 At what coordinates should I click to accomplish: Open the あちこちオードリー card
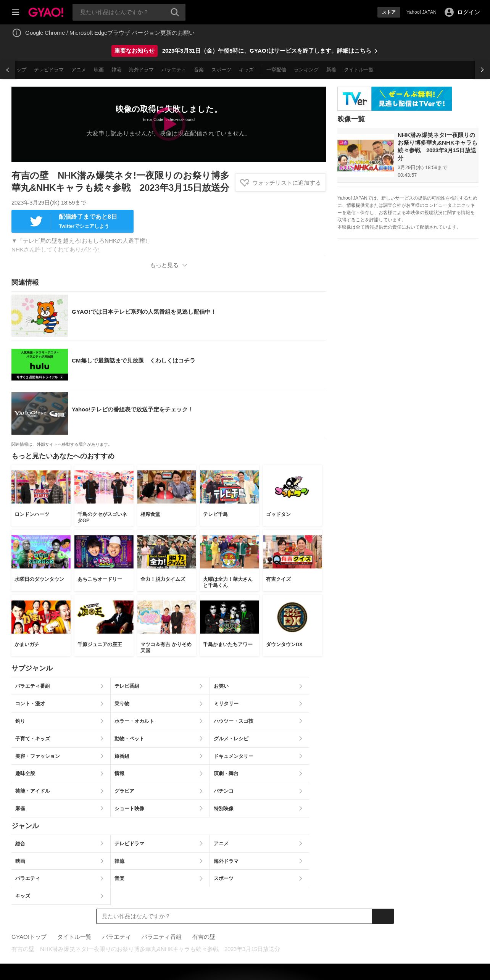click(x=104, y=561)
